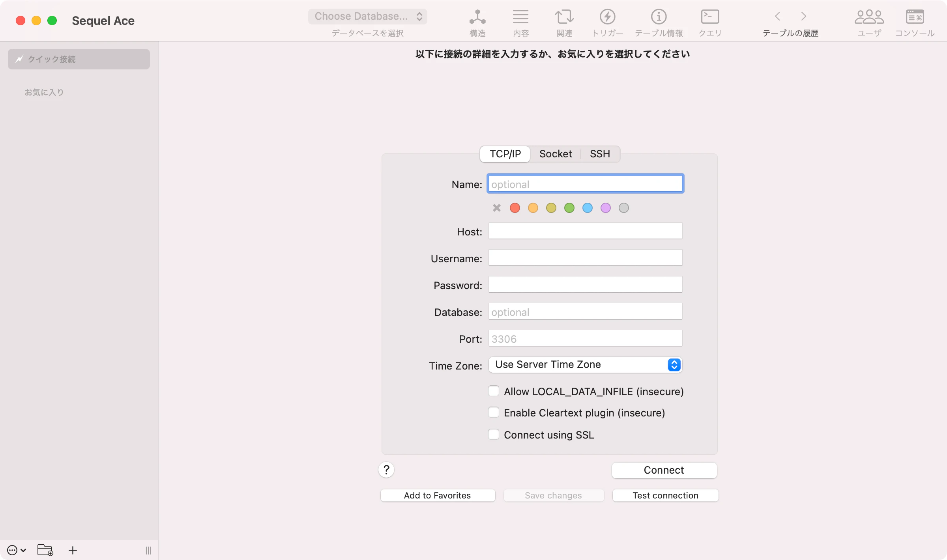Open the 内容 (Content) view icon
947x560 pixels.
click(521, 17)
